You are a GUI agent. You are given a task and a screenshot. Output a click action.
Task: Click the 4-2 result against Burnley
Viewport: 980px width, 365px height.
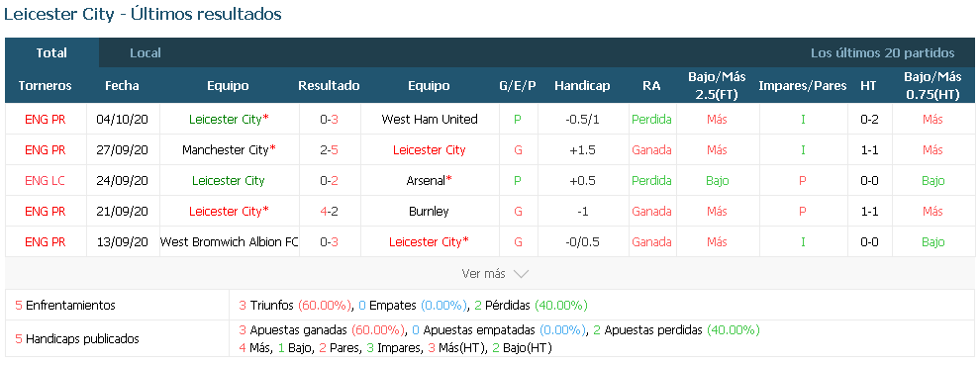[329, 212]
